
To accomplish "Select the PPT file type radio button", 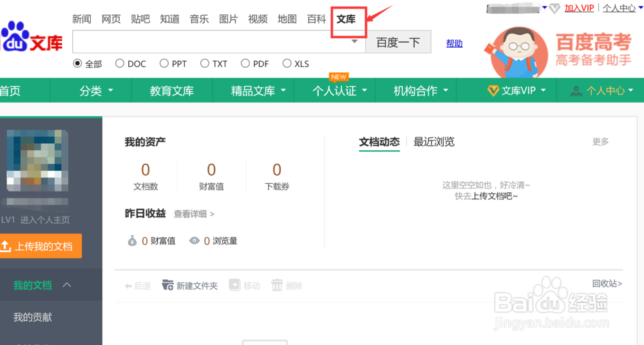I will 164,63.
